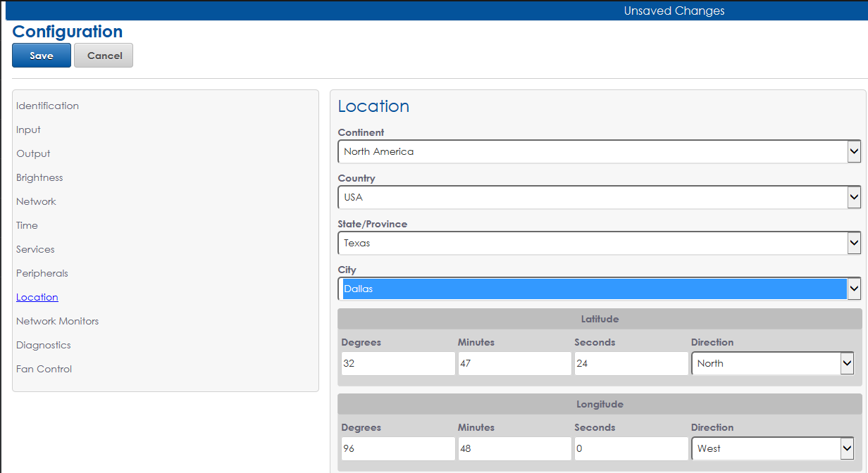Select Services from the sidebar
The height and width of the screenshot is (473, 868).
[x=35, y=249]
